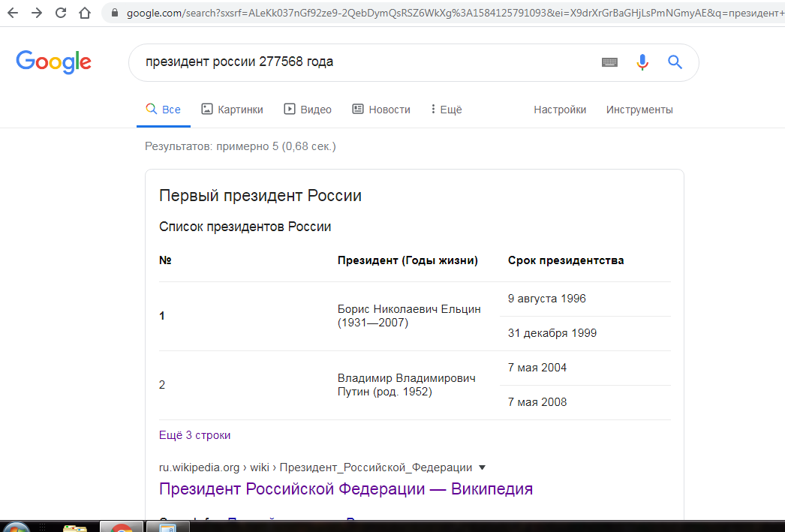Switch to the Видео tab
The width and height of the screenshot is (785, 532).
point(308,110)
